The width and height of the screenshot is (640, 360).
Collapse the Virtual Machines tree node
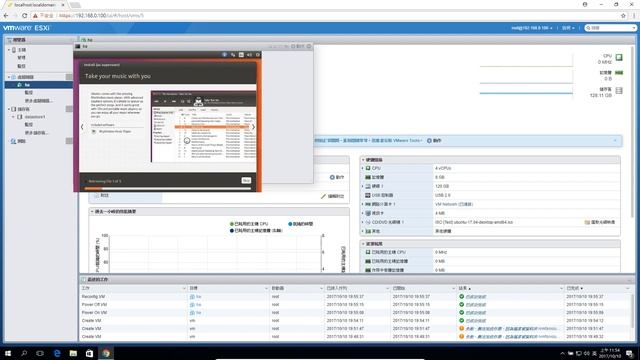(9, 77)
